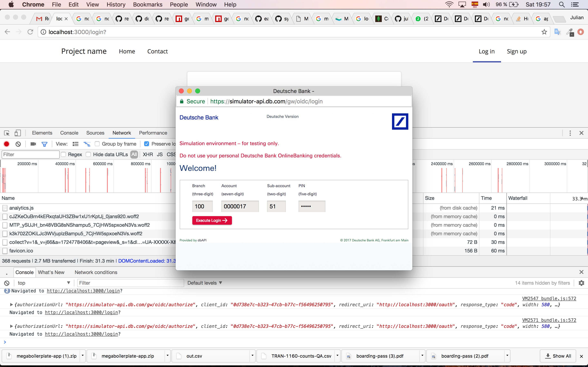The height and width of the screenshot is (367, 588).
Task: Select the inspect element picker icon
Action: (7, 133)
